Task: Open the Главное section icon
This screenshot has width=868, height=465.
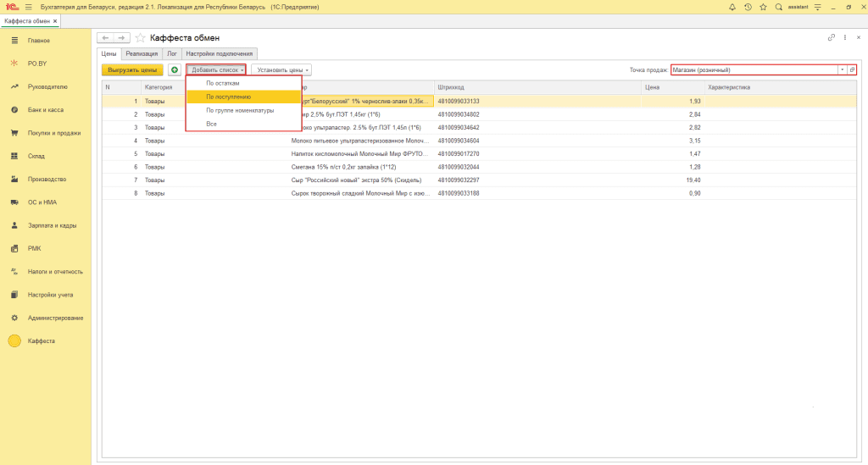Action: pyautogui.click(x=14, y=41)
